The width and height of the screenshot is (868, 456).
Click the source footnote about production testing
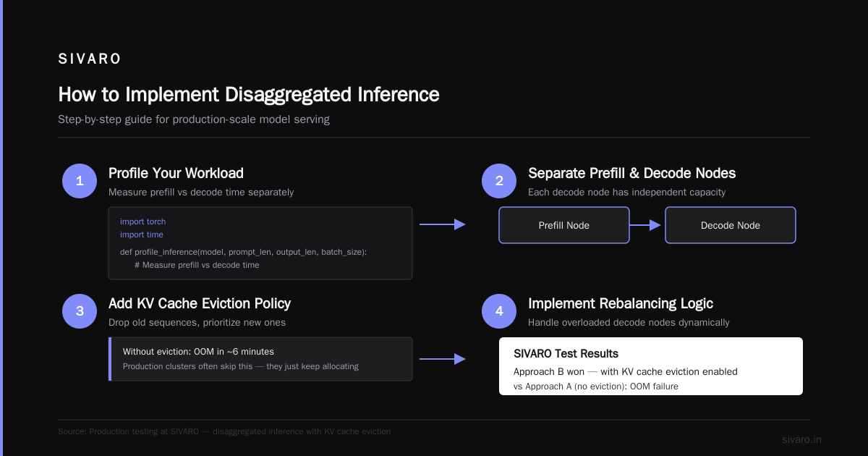coord(224,431)
